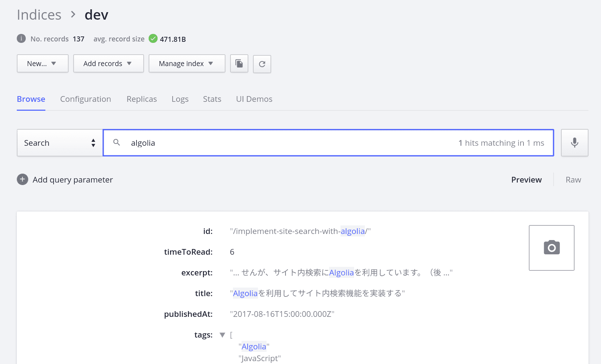The height and width of the screenshot is (364, 601).
Task: Go to the Logs tab
Action: pos(180,99)
